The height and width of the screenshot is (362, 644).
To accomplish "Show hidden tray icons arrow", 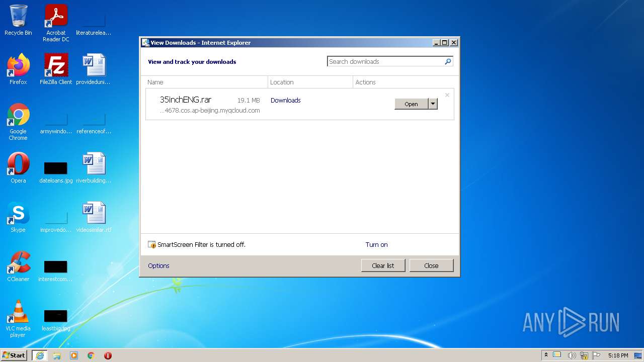I will point(546,355).
